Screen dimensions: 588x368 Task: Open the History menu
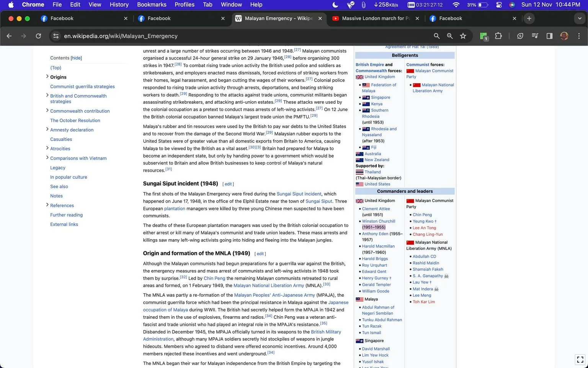point(119,5)
